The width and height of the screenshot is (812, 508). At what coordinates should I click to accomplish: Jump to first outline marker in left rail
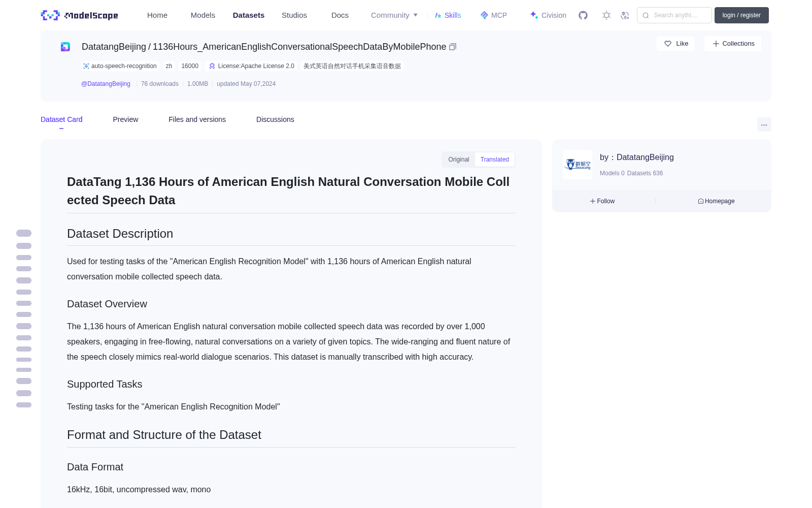tap(24, 233)
